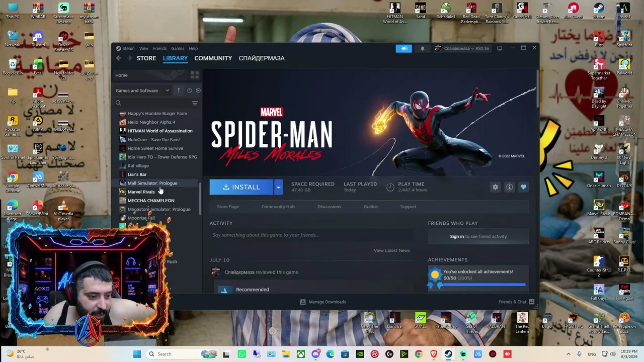Open the Steam announcements megaphone button
Viewport: 644px width, 362px height.
pyautogui.click(x=404, y=48)
